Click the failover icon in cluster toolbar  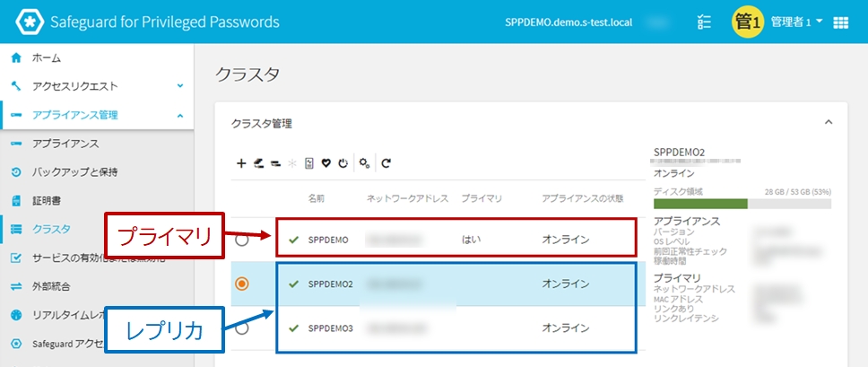click(x=258, y=163)
